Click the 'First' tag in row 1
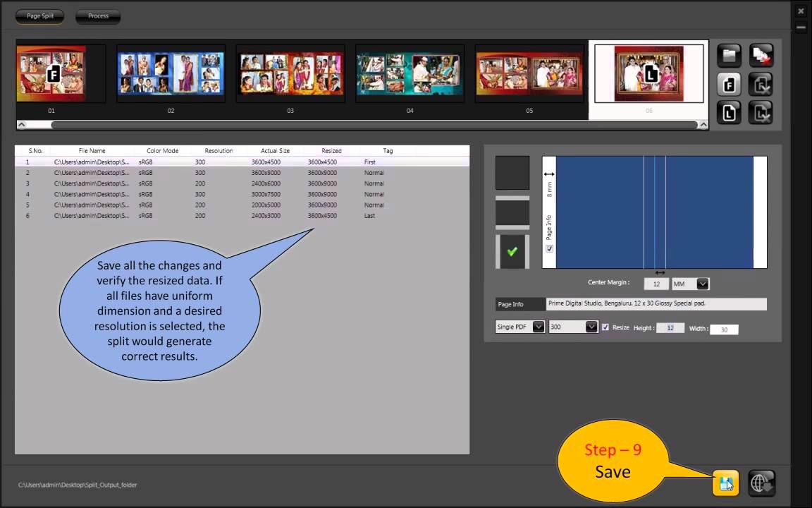 pyautogui.click(x=370, y=162)
